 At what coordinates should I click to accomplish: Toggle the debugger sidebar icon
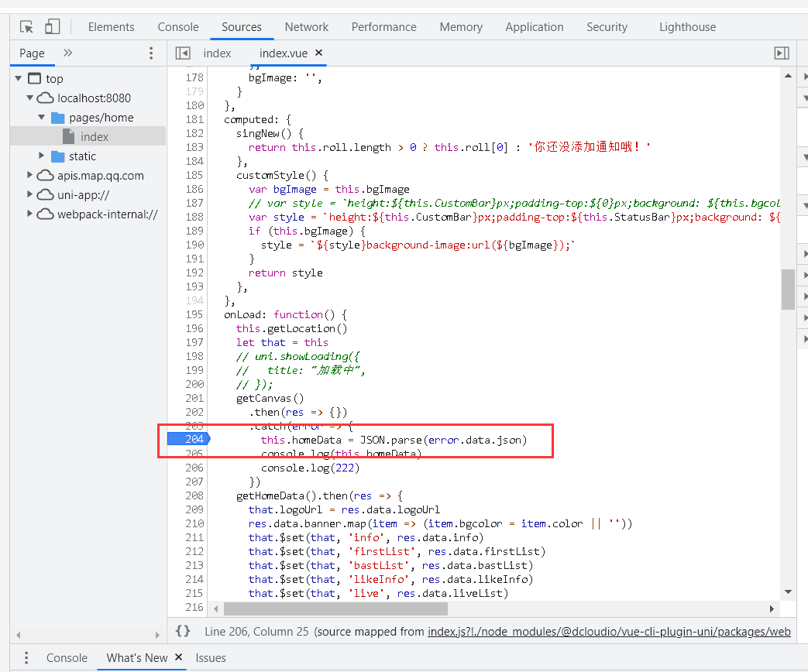pos(782,53)
